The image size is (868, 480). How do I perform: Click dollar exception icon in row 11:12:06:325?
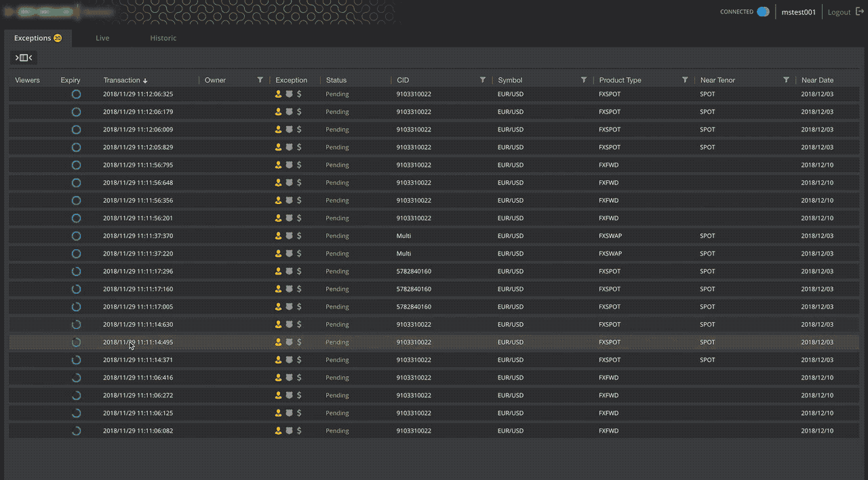pos(299,94)
